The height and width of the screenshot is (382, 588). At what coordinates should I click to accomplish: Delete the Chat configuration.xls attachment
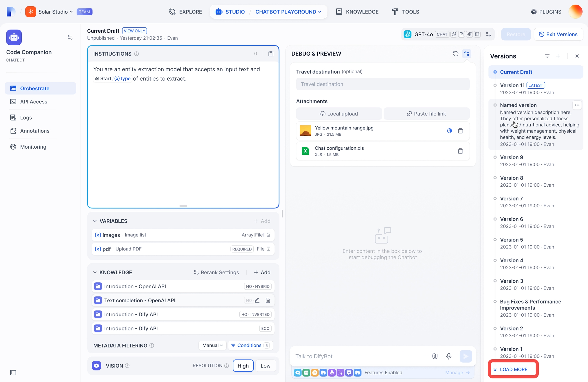460,151
